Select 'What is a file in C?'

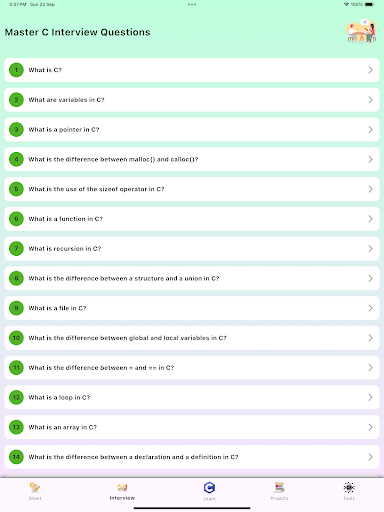[192, 308]
